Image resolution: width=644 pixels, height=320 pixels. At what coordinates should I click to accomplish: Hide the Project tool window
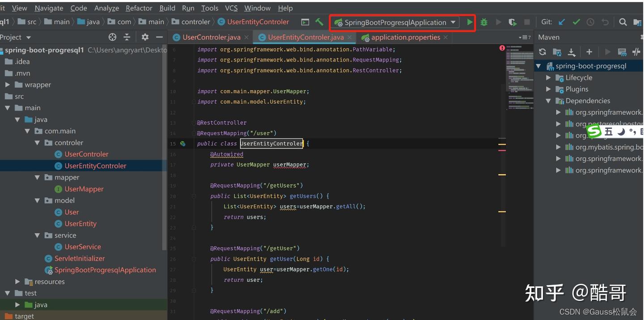[159, 37]
